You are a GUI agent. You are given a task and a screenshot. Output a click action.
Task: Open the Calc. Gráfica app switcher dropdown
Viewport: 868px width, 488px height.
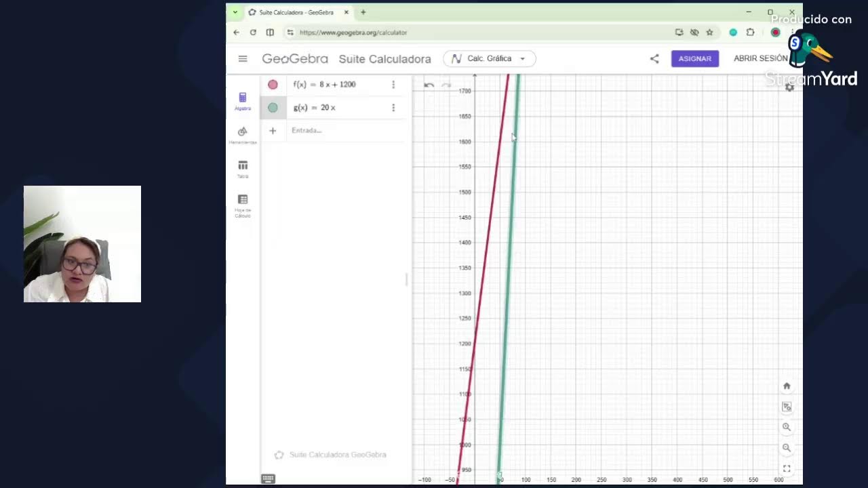coord(489,59)
